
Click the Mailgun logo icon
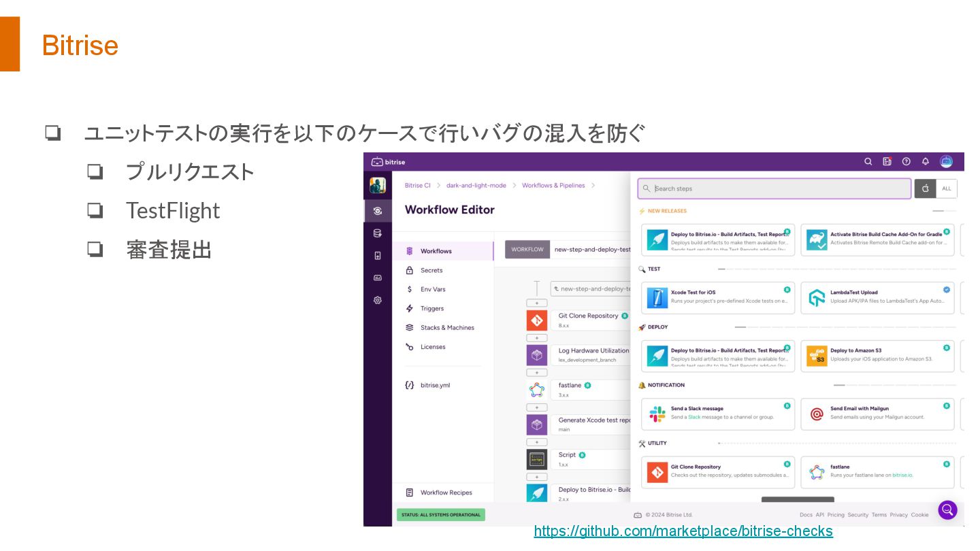[817, 414]
